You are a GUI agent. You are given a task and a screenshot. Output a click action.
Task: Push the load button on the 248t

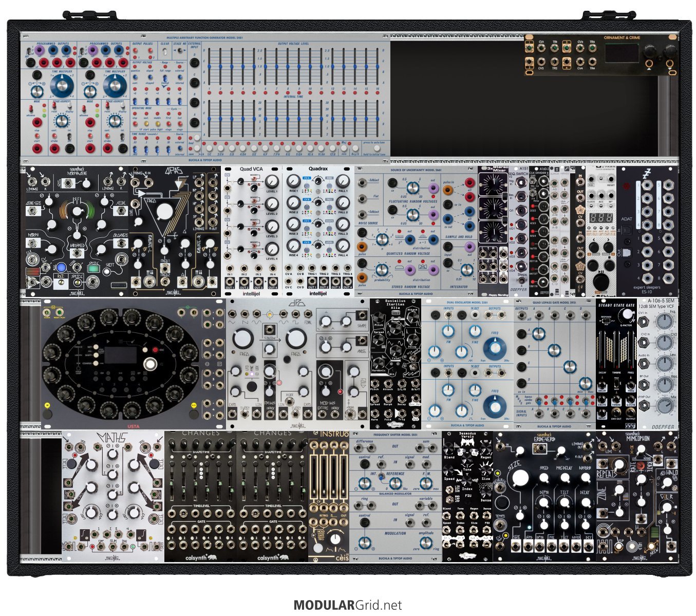point(197,138)
